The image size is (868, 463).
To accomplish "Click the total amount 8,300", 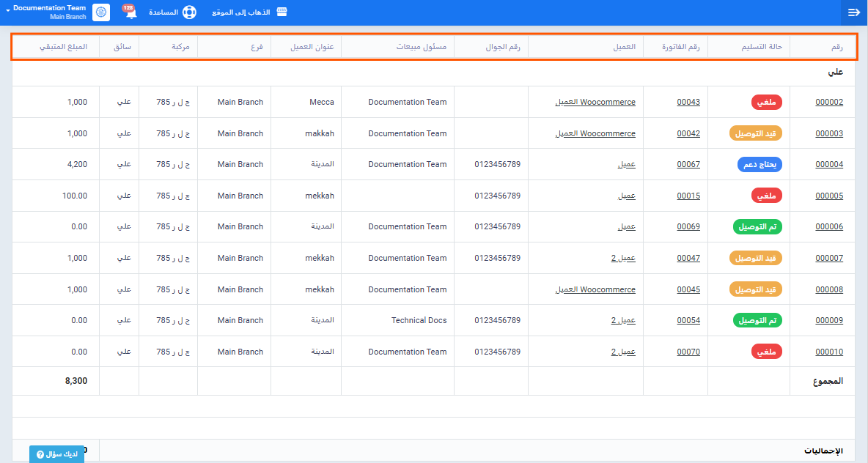I will [x=76, y=380].
